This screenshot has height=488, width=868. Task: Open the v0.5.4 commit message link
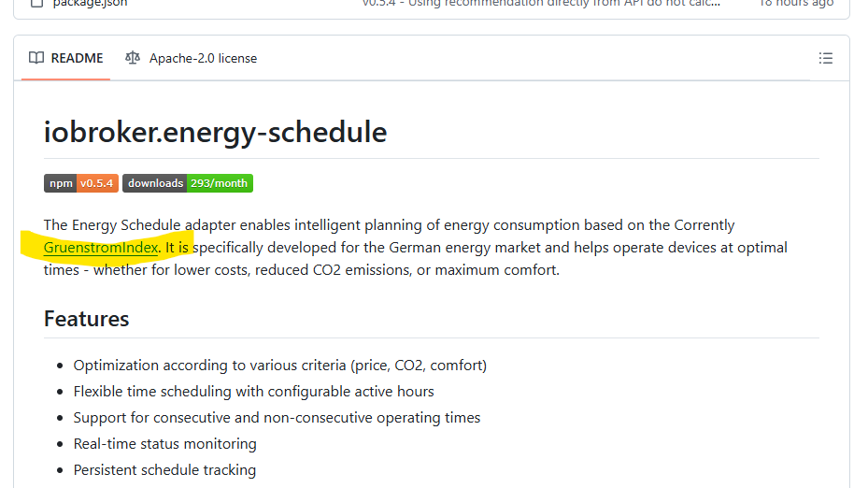pos(541,3)
